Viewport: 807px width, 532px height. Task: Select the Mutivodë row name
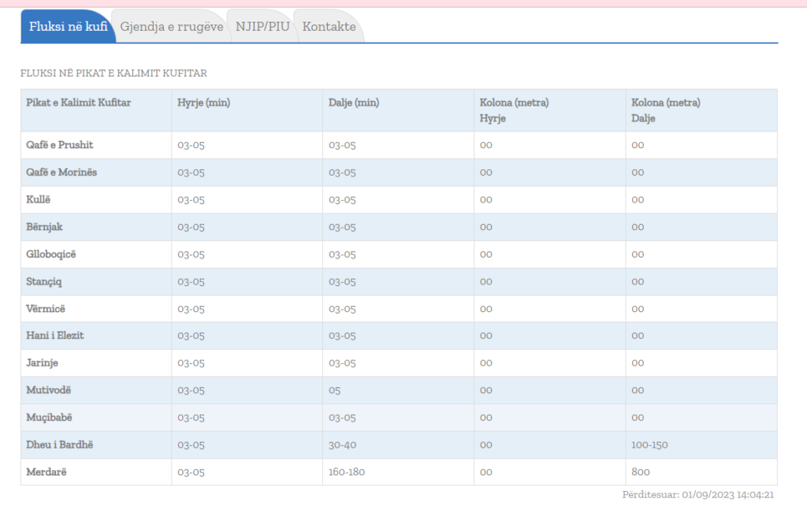point(48,390)
